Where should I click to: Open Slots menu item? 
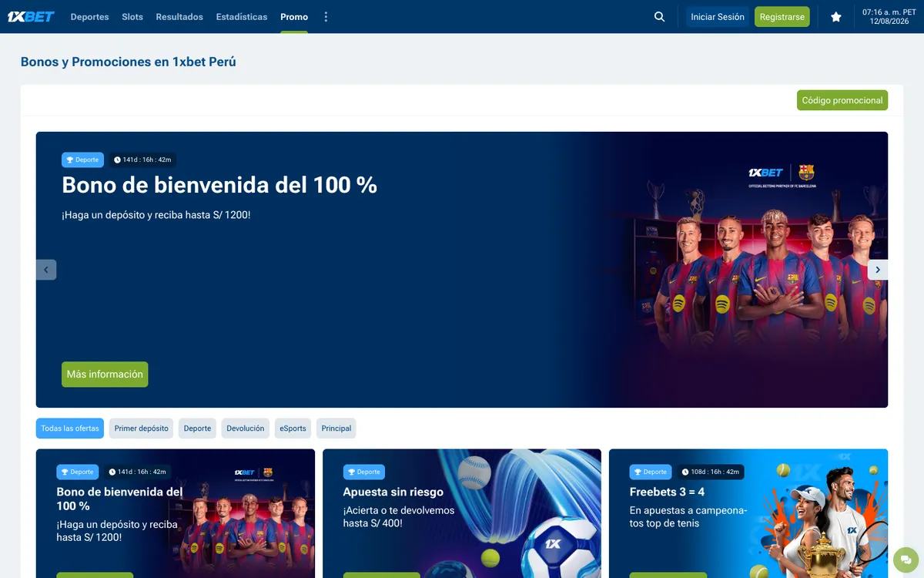[132, 16]
